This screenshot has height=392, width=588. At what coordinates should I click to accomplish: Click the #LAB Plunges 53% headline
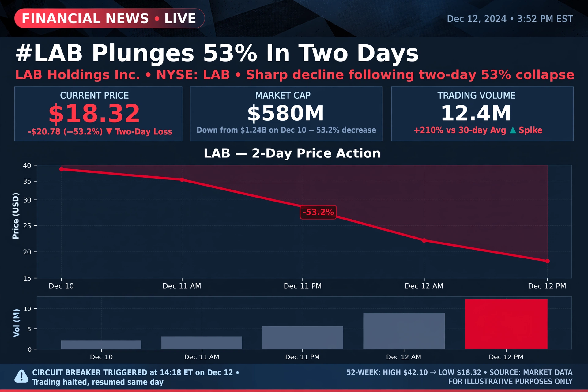(217, 53)
